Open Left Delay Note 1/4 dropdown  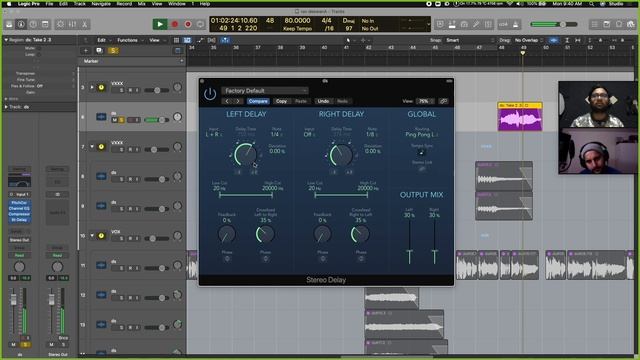(276, 134)
